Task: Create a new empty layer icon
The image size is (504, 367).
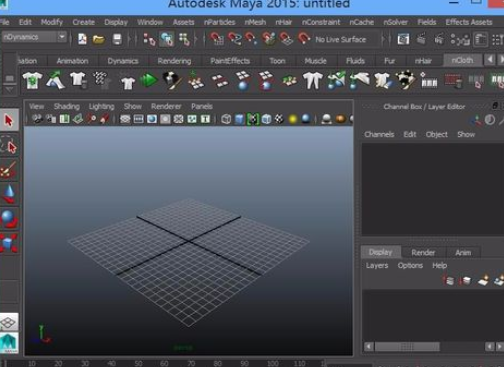Action: tap(483, 280)
